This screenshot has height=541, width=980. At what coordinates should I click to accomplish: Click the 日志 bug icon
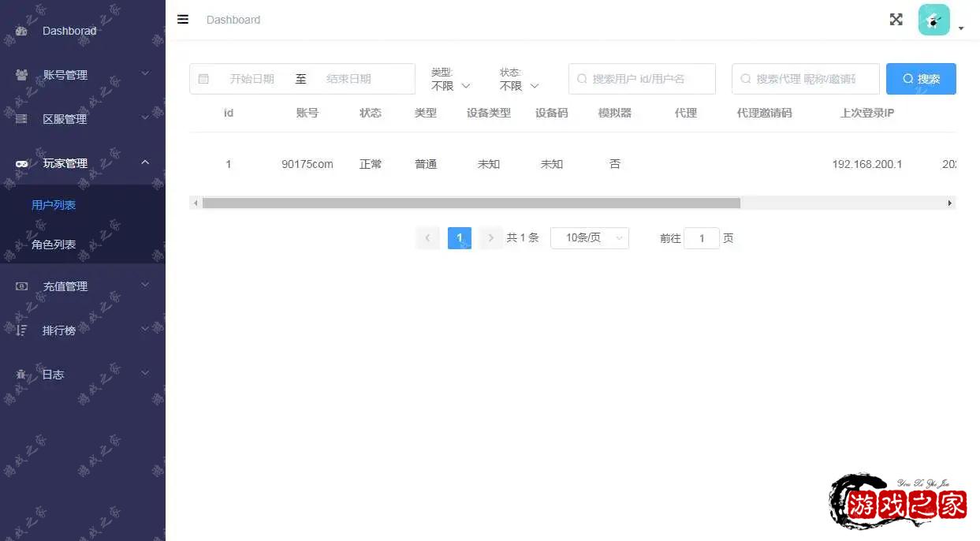click(22, 375)
